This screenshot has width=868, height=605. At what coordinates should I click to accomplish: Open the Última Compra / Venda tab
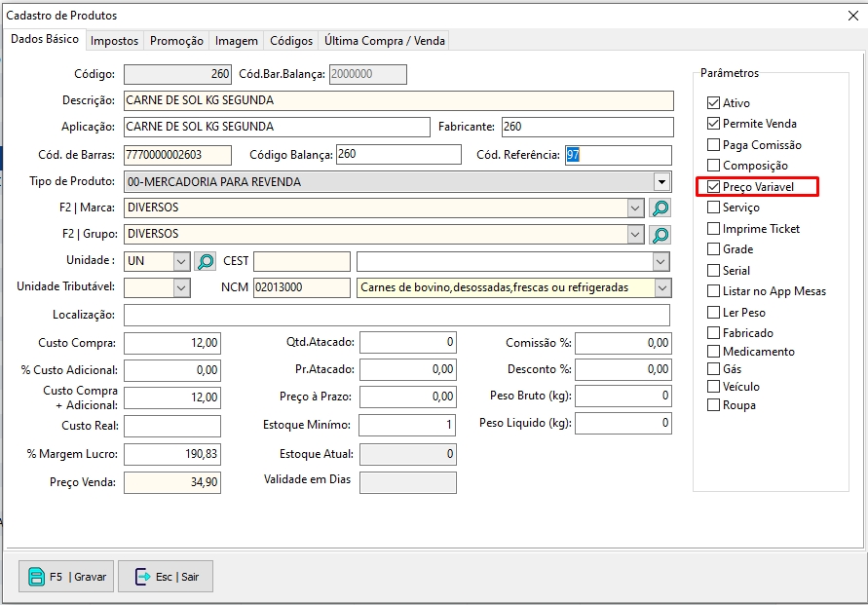click(384, 41)
